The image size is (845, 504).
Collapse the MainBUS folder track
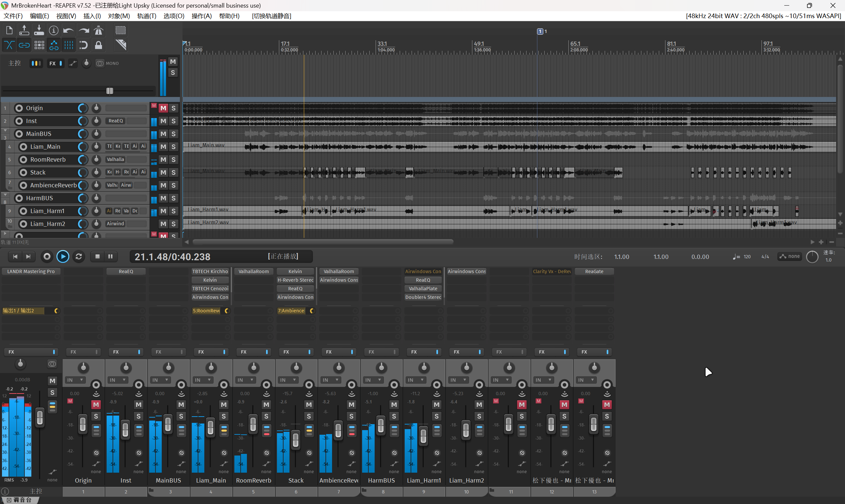[x=5, y=130]
